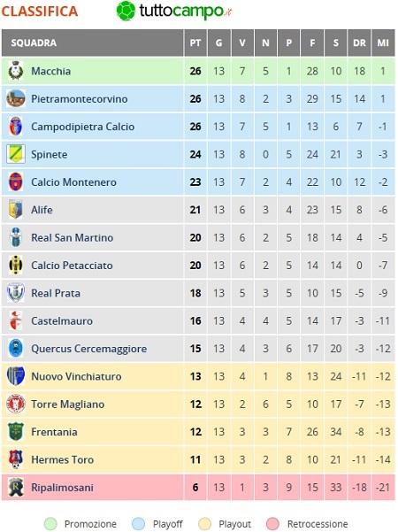Click the PT column header
398x532 pixels.
click(x=195, y=42)
